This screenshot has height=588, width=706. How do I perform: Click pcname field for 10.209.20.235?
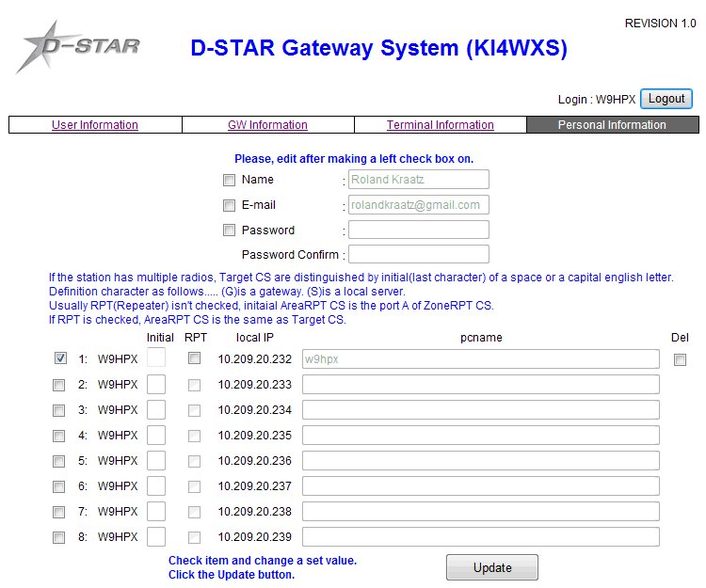click(480, 435)
